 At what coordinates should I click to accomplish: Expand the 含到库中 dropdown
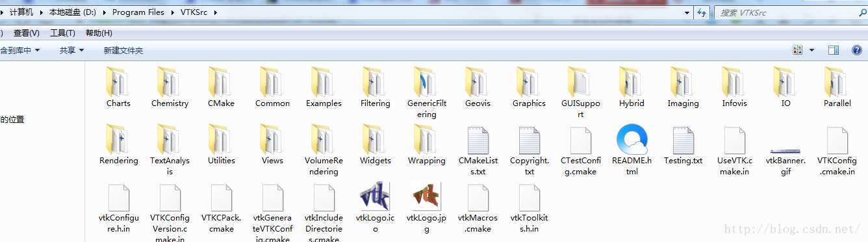click(21, 50)
